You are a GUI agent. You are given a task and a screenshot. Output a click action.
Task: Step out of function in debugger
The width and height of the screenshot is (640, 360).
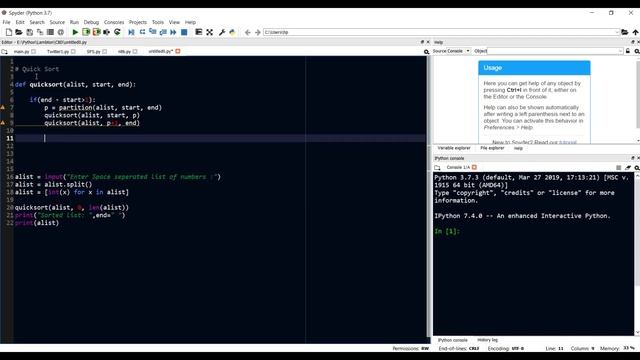[163, 32]
